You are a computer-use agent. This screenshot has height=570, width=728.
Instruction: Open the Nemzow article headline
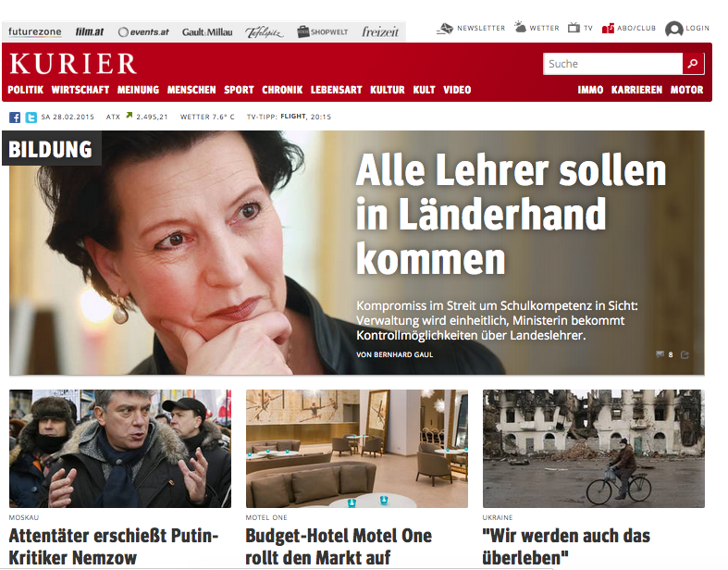point(114,546)
